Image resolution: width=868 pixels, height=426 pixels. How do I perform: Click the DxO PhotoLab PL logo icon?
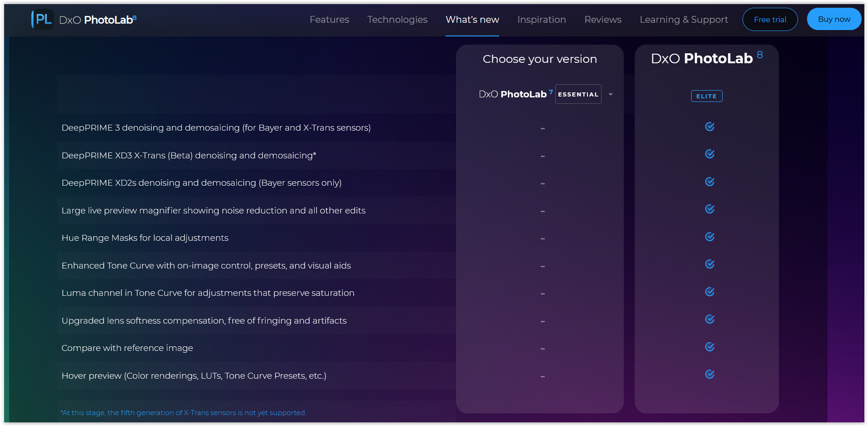coord(42,19)
